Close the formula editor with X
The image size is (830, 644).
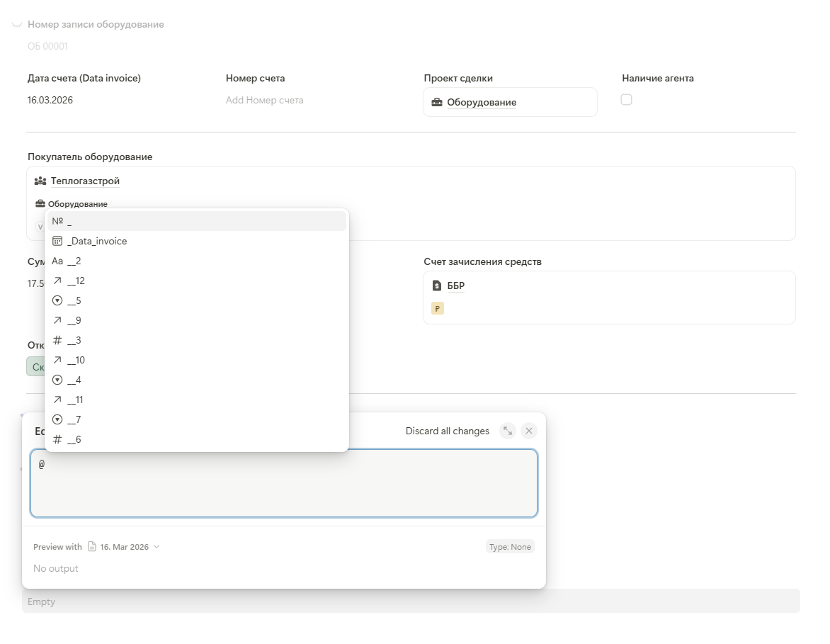(x=529, y=431)
